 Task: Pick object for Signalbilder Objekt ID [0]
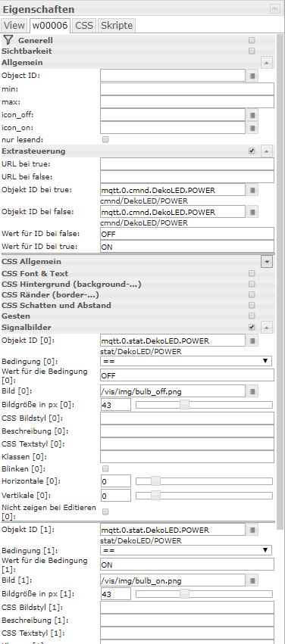click(252, 341)
